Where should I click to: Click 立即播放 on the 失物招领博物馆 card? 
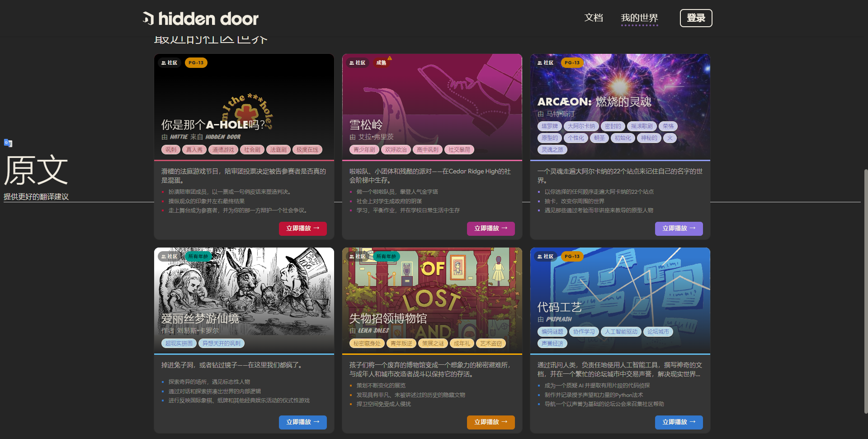491,422
